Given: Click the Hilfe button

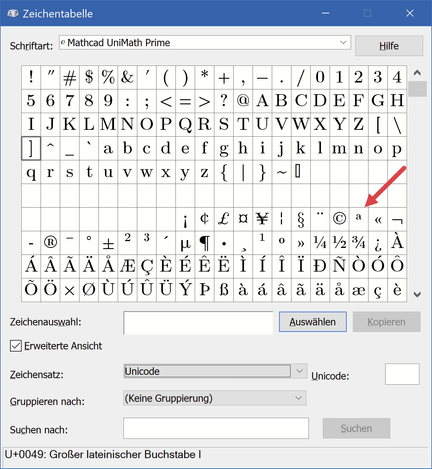Looking at the screenshot, I should [x=389, y=46].
